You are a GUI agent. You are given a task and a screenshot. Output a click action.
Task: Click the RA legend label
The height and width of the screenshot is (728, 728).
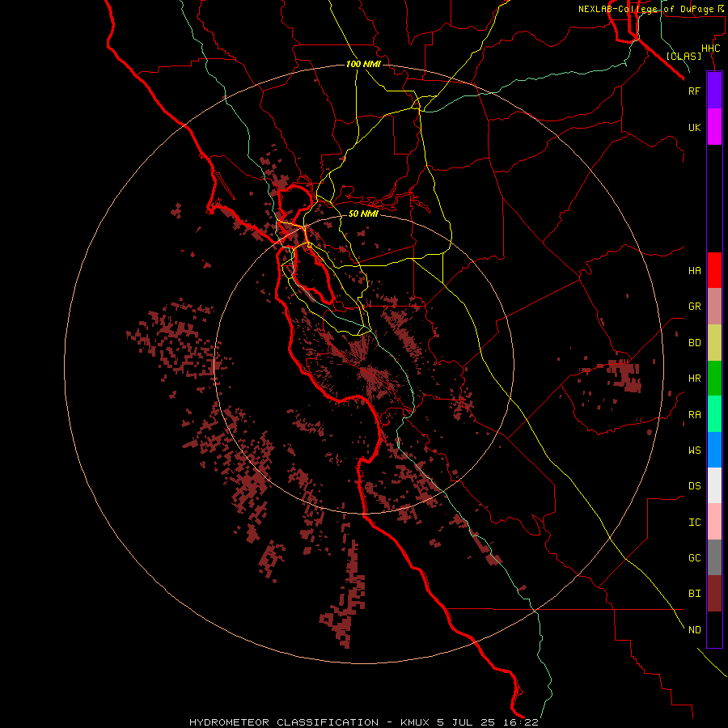pyautogui.click(x=694, y=414)
